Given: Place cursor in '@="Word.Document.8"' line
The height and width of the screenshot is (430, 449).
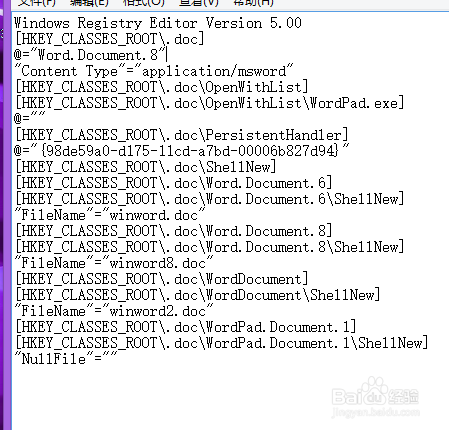Looking at the screenshot, I should [90, 55].
